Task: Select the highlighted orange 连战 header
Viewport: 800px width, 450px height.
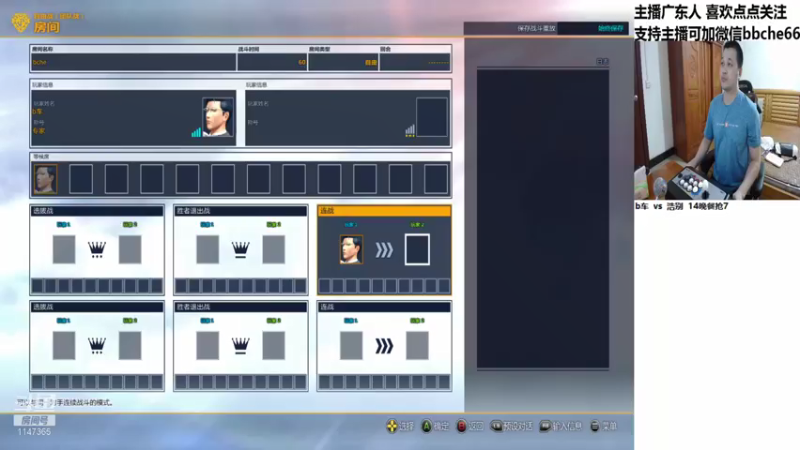Action: coord(384,211)
